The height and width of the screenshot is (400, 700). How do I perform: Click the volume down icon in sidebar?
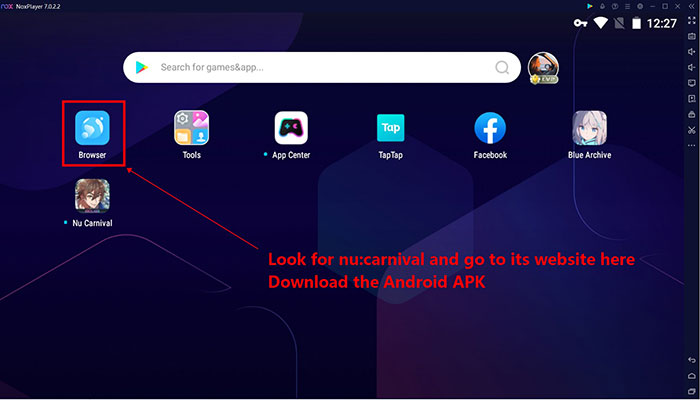pos(692,67)
